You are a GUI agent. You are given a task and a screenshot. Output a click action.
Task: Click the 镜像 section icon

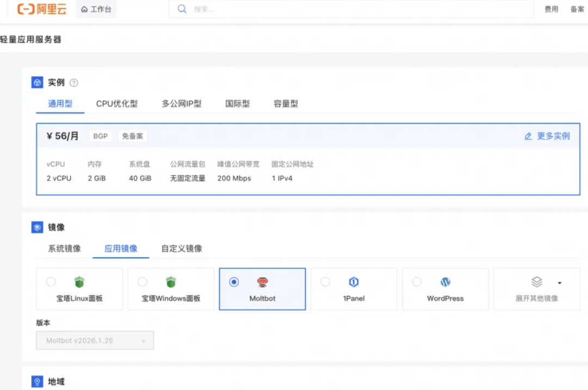point(37,228)
